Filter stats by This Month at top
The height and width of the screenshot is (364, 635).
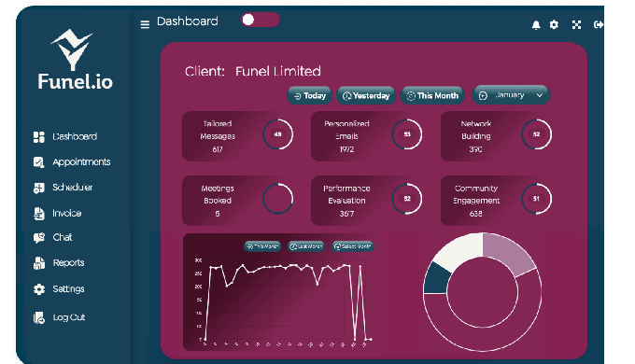432,96
